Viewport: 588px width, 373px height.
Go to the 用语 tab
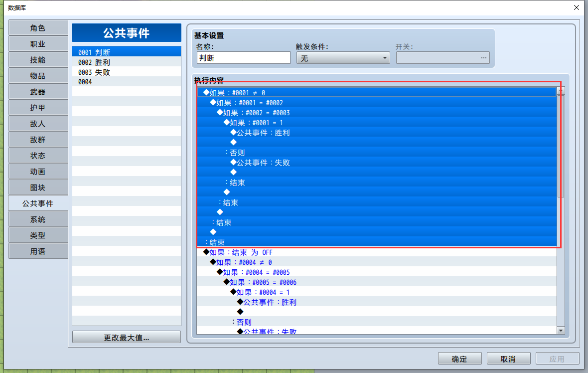tap(38, 251)
